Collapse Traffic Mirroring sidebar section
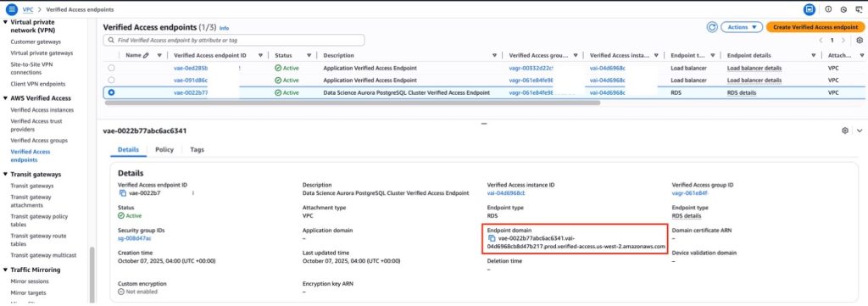Viewport: 868px width, 306px height. (6, 270)
